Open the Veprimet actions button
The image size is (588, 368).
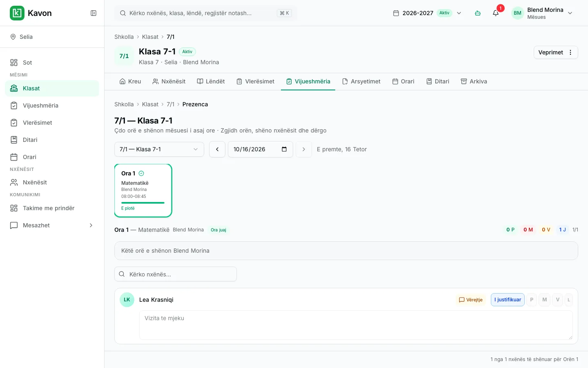[x=556, y=52]
